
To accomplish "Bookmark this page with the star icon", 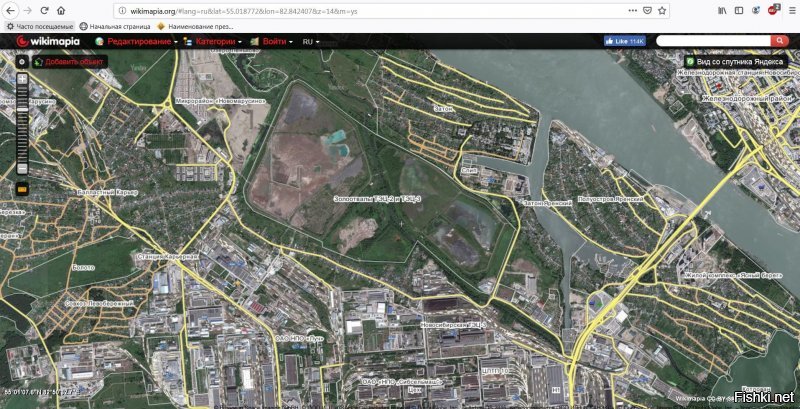I will (662, 10).
